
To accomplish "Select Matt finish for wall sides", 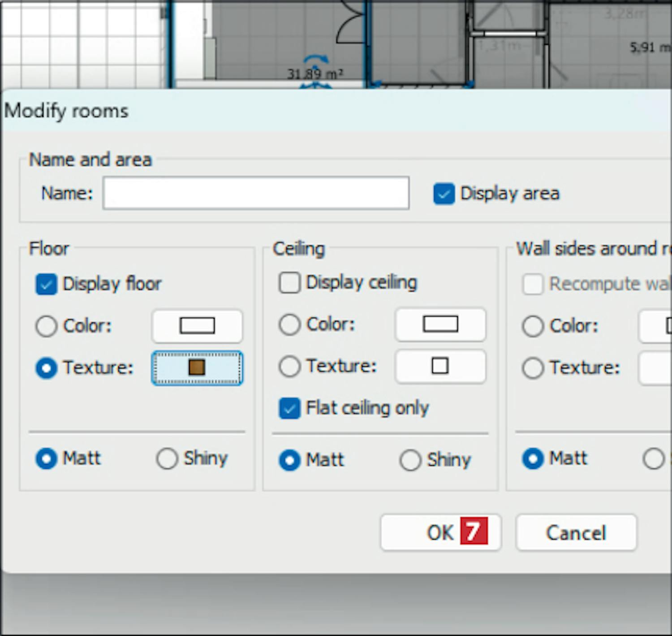I will tap(533, 459).
